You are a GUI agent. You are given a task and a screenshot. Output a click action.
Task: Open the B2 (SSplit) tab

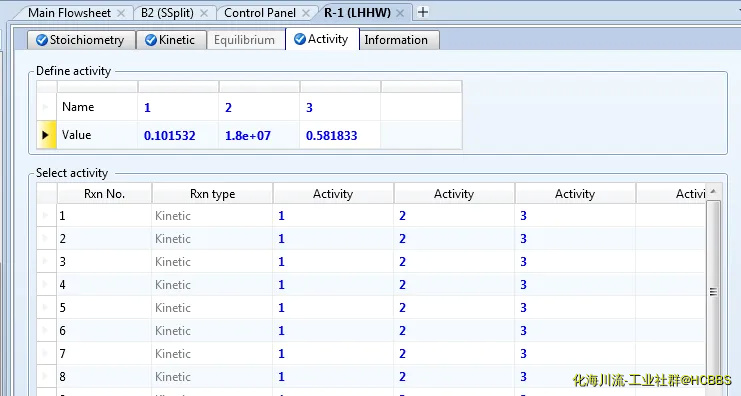coord(167,13)
